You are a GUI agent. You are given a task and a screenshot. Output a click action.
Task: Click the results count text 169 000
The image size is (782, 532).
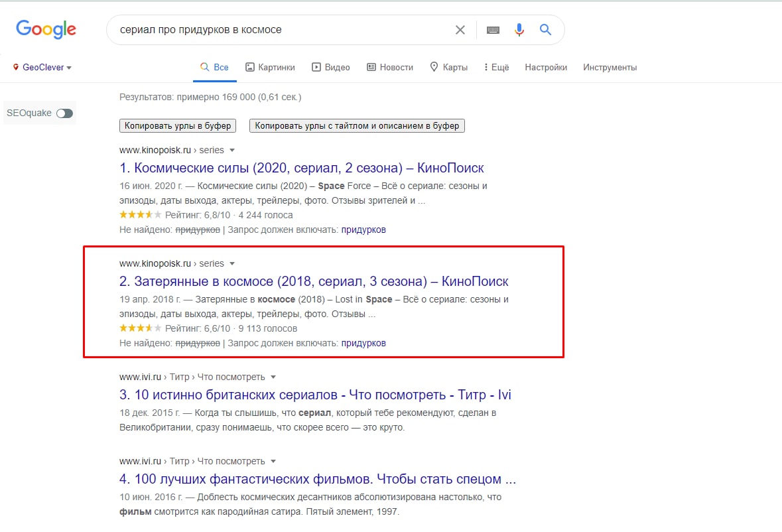pos(210,98)
